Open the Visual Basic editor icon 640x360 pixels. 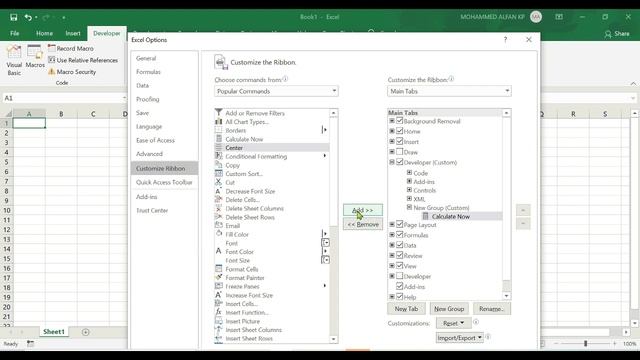pyautogui.click(x=14, y=52)
